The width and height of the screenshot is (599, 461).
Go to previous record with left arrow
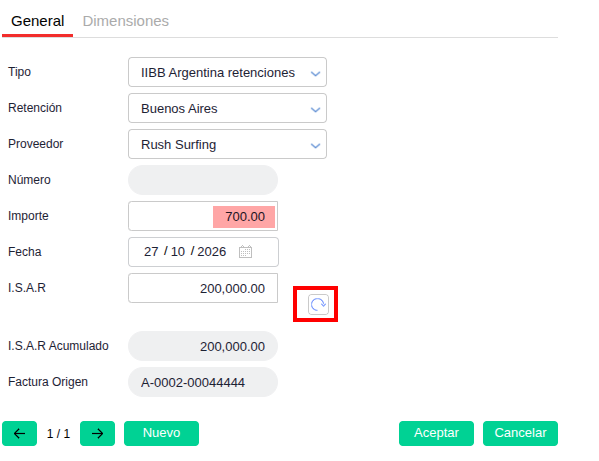(x=19, y=433)
